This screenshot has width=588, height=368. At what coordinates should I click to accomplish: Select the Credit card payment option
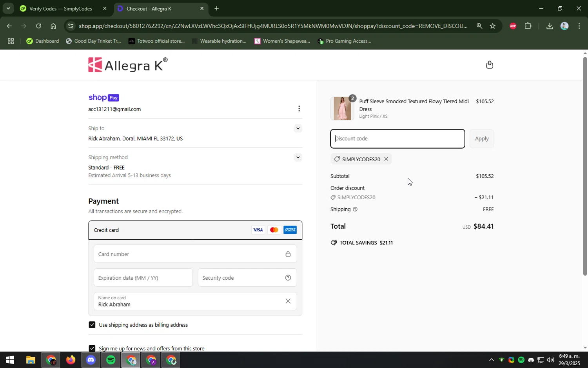coord(195,230)
